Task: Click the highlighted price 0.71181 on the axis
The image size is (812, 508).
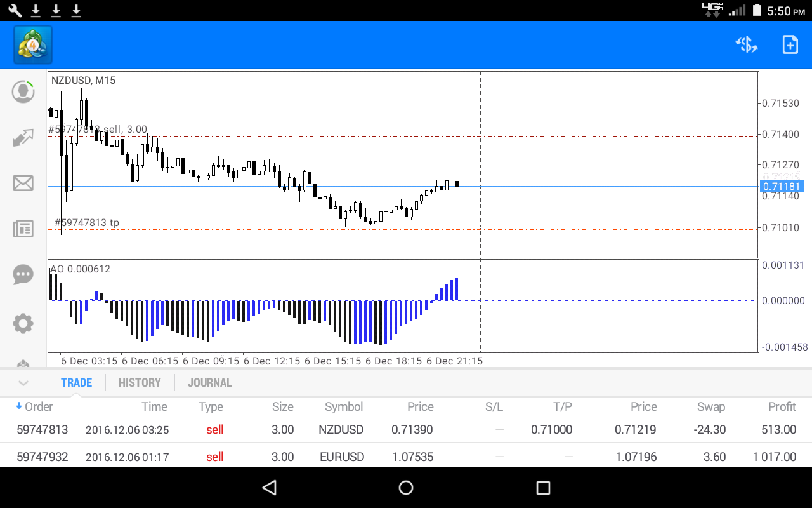Action: click(x=781, y=186)
